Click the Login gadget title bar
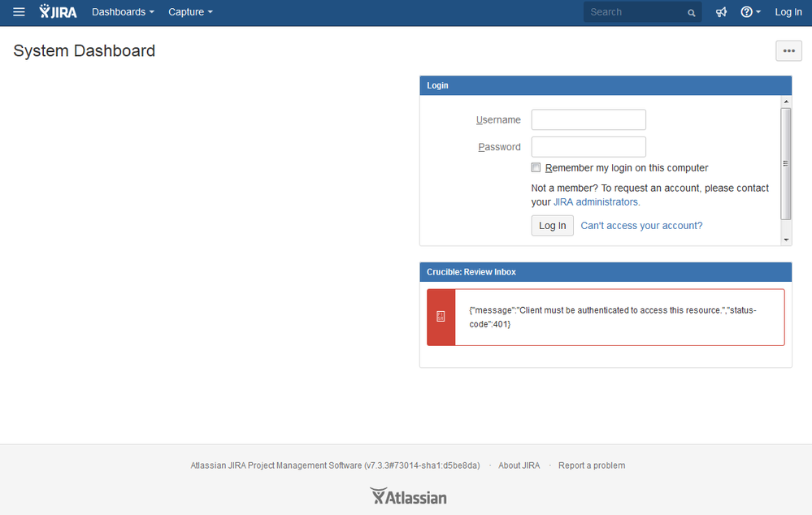The image size is (812, 515). [606, 85]
